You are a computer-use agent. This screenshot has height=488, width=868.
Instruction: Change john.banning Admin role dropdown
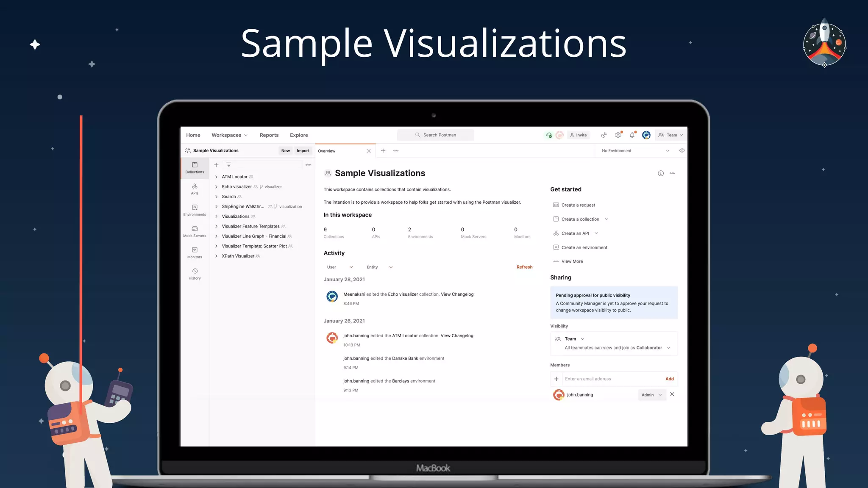click(652, 395)
